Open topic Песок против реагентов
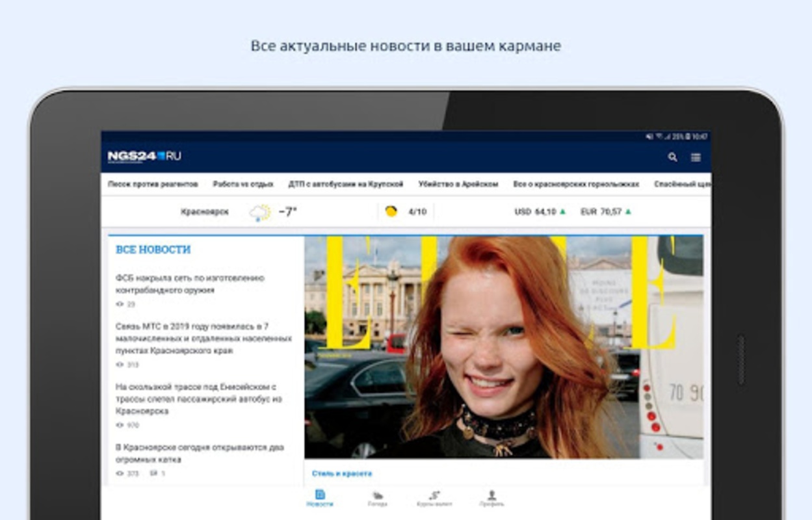The width and height of the screenshot is (812, 520). click(x=153, y=185)
